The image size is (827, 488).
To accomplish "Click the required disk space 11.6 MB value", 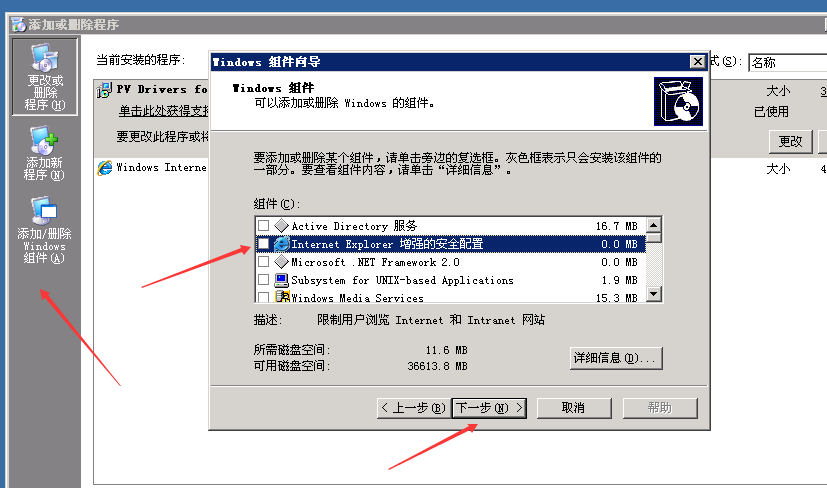I will tap(446, 350).
